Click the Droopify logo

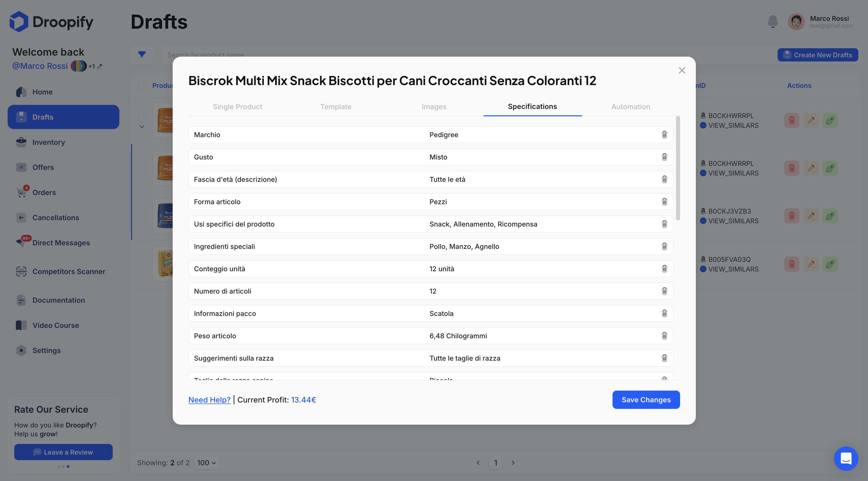click(x=51, y=22)
